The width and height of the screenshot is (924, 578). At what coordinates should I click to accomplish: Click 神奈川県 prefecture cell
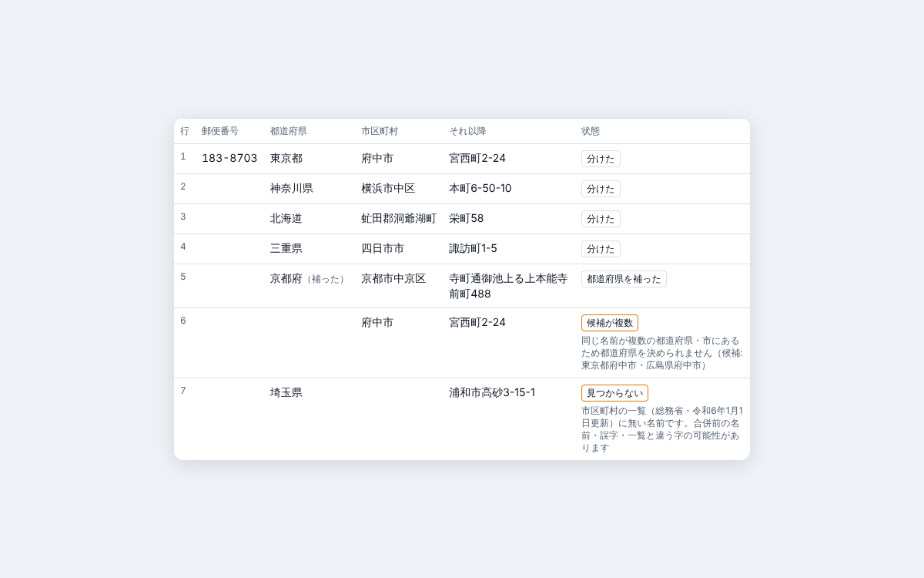pos(292,188)
